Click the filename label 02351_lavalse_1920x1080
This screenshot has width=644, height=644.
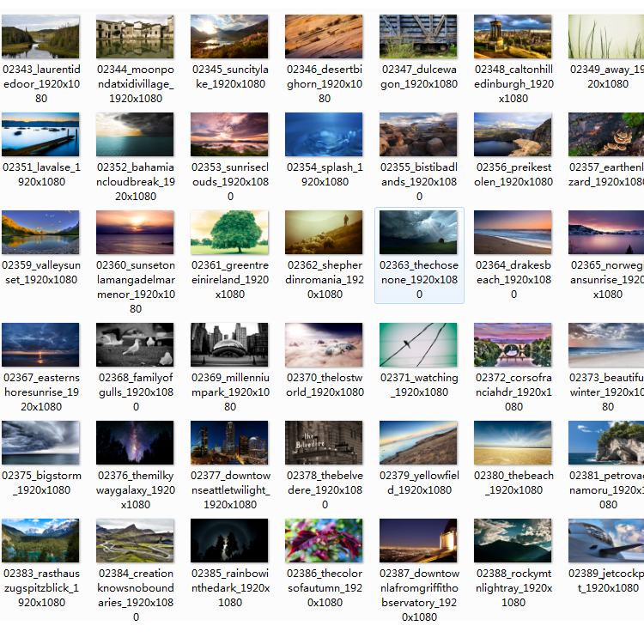[41, 174]
